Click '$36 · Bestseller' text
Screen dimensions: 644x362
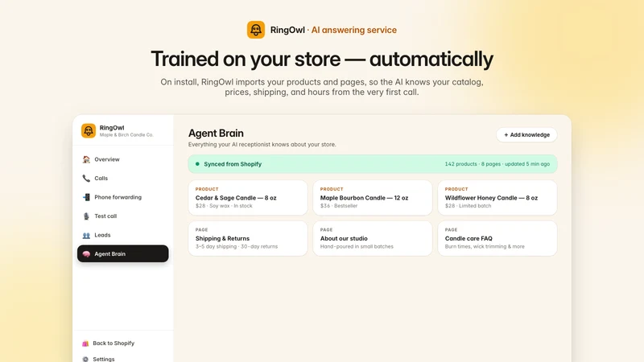339,206
